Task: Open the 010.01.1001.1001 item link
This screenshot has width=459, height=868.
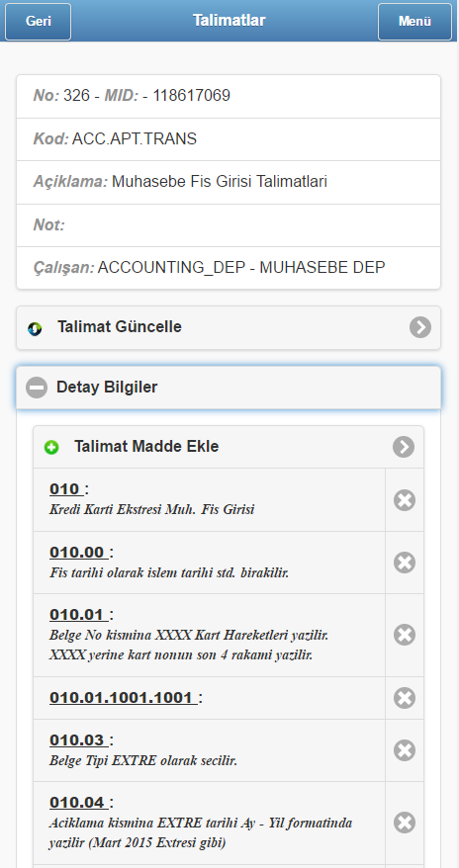Action: click(x=123, y=698)
